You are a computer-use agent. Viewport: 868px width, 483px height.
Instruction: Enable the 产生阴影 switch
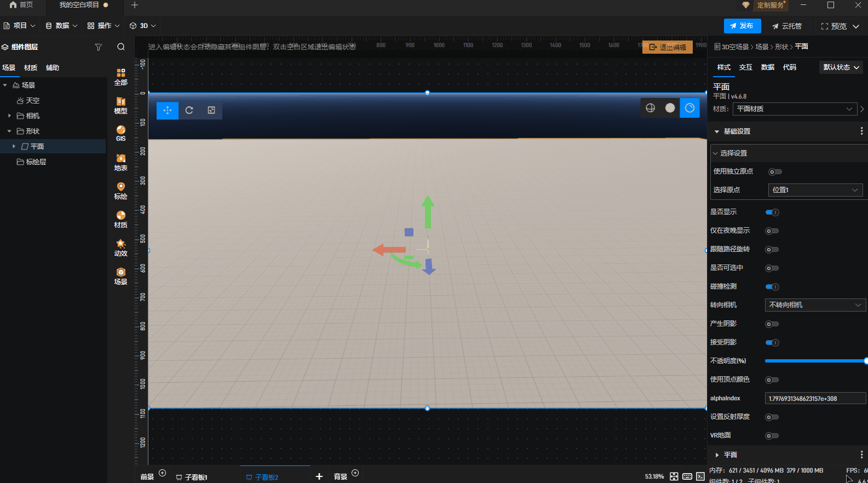(x=772, y=324)
